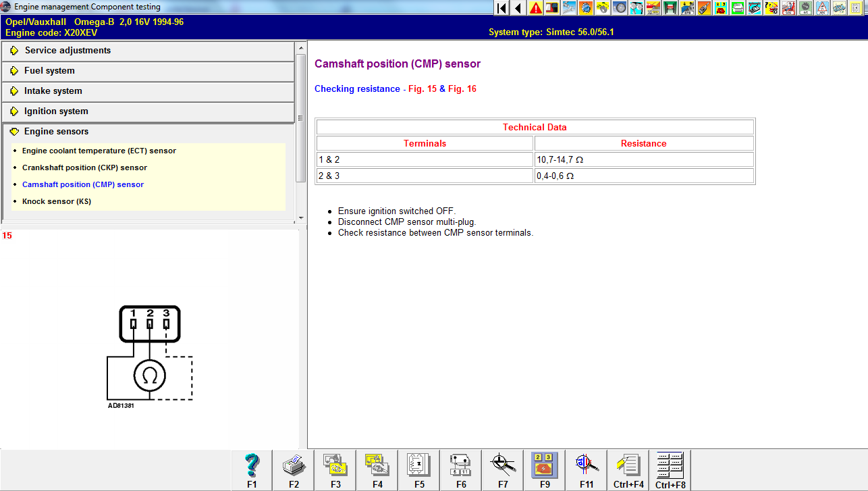Click the red warning triangle icon
The width and height of the screenshot is (868, 491).
pyautogui.click(x=536, y=8)
